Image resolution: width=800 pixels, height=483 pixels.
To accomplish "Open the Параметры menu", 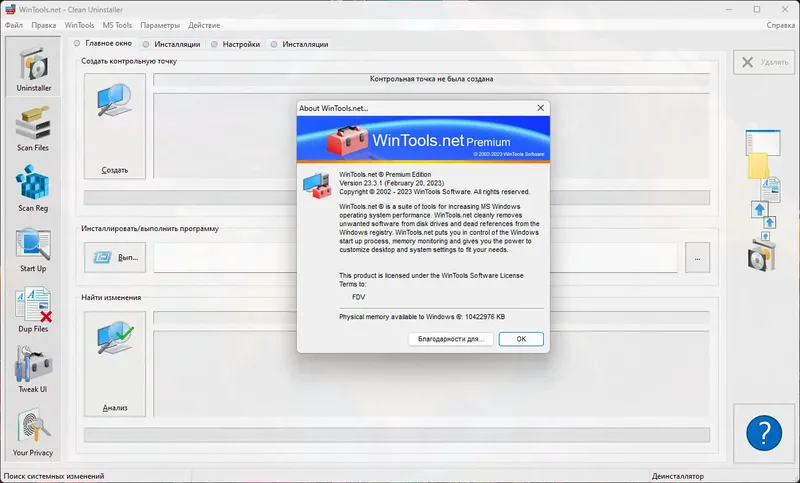I will click(160, 25).
